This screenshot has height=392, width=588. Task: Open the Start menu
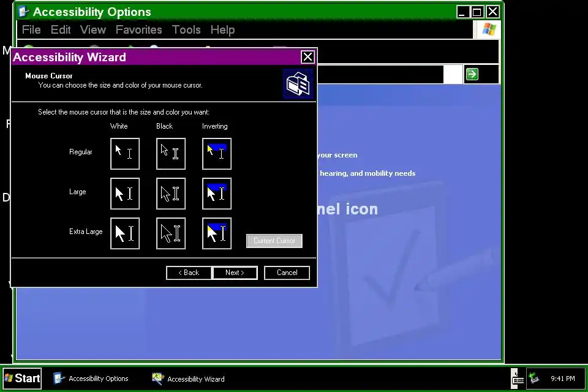(23, 378)
